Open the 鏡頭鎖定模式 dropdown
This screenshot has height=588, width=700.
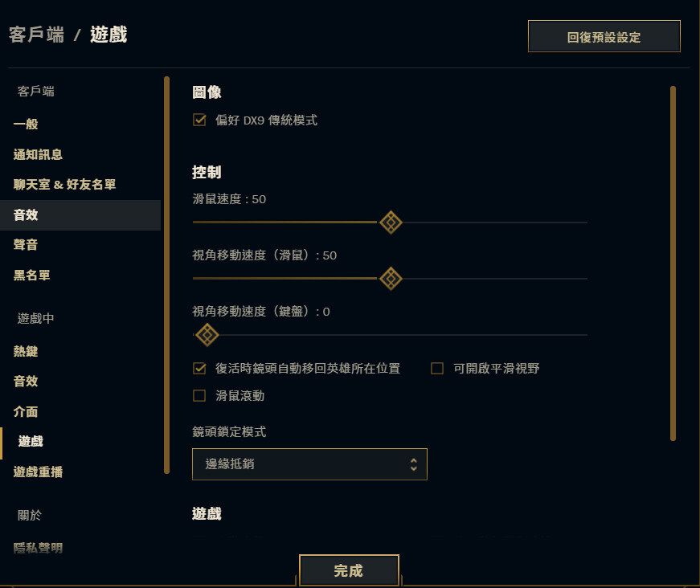(309, 463)
